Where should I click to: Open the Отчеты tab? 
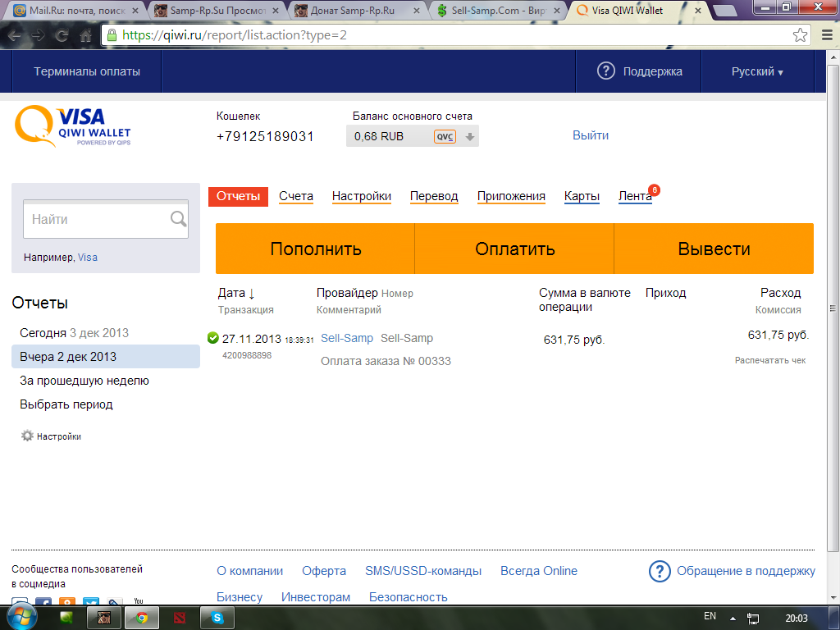tap(238, 196)
